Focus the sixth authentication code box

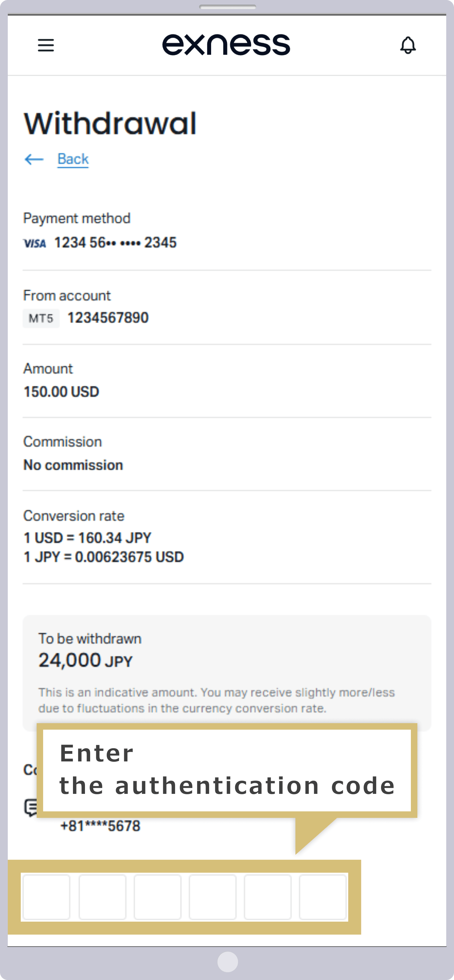pyautogui.click(x=323, y=897)
